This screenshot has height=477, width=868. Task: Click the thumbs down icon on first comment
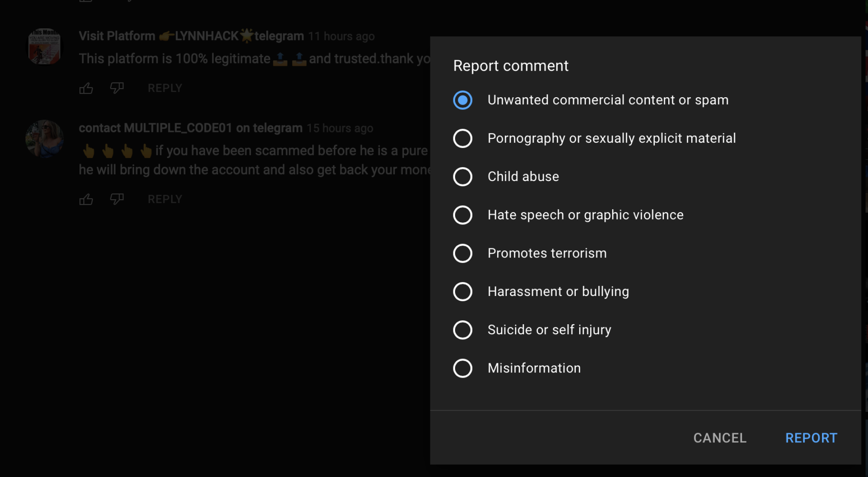click(116, 88)
